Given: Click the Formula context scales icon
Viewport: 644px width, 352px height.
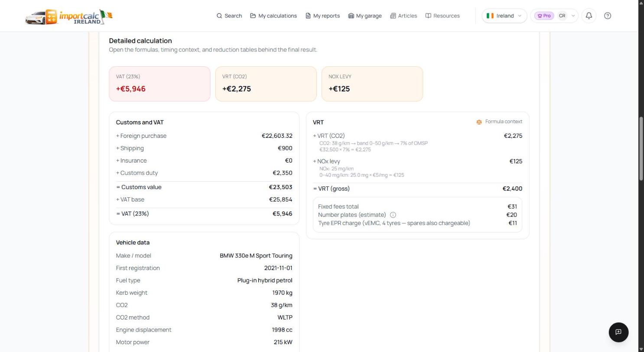Looking at the screenshot, I should tap(479, 122).
